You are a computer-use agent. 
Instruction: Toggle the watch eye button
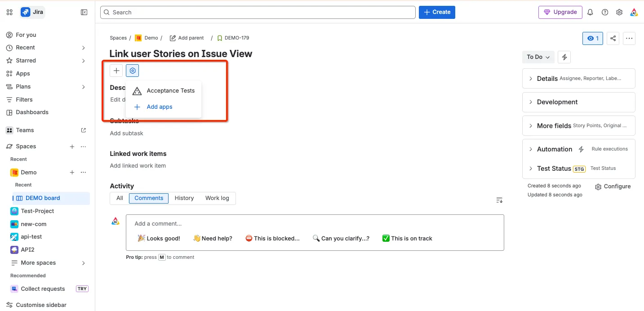593,38
